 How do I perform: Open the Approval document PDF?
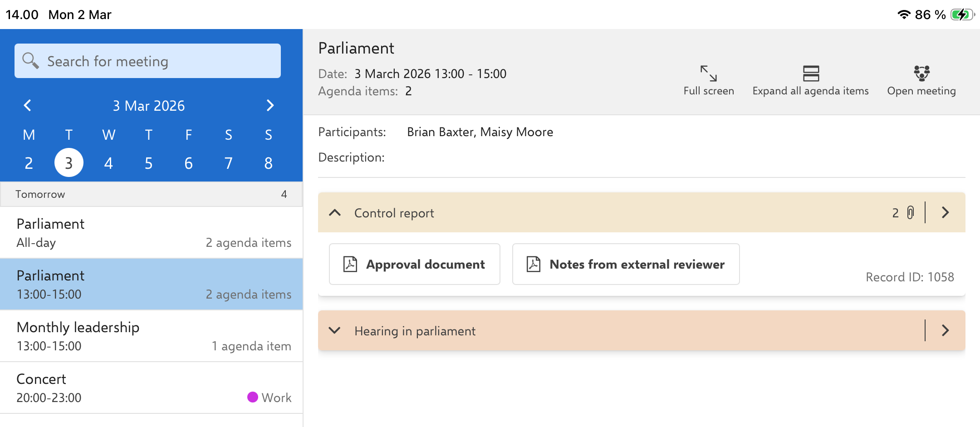click(415, 264)
